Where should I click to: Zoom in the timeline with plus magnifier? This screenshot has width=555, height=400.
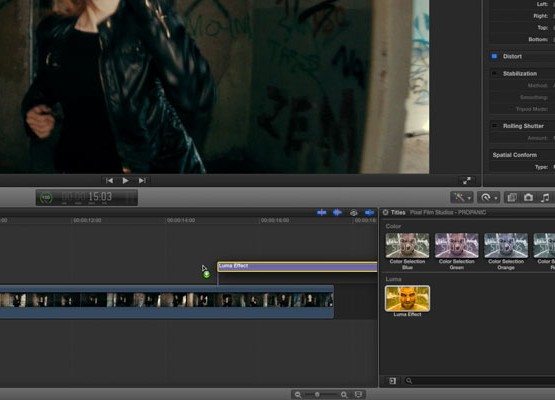[x=344, y=394]
